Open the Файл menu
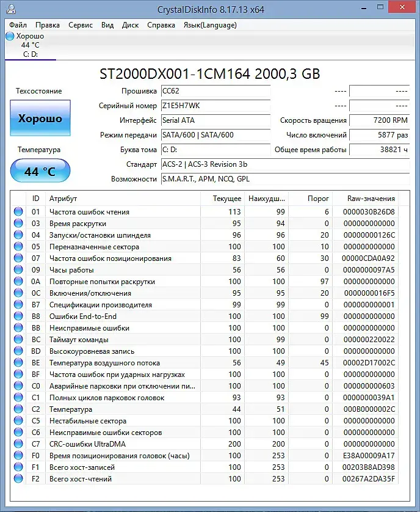This screenshot has width=420, height=512. pos(18,25)
